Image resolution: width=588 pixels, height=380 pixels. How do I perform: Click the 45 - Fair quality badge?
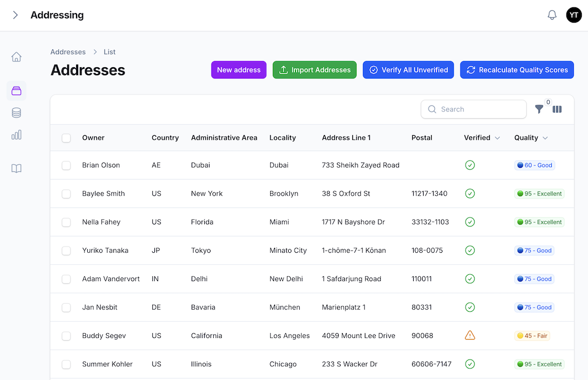click(x=532, y=336)
